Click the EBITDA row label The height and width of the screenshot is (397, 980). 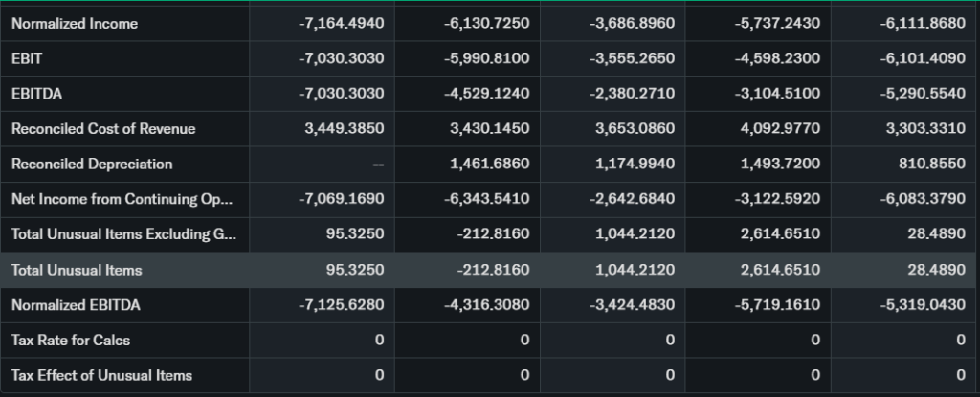[35, 94]
